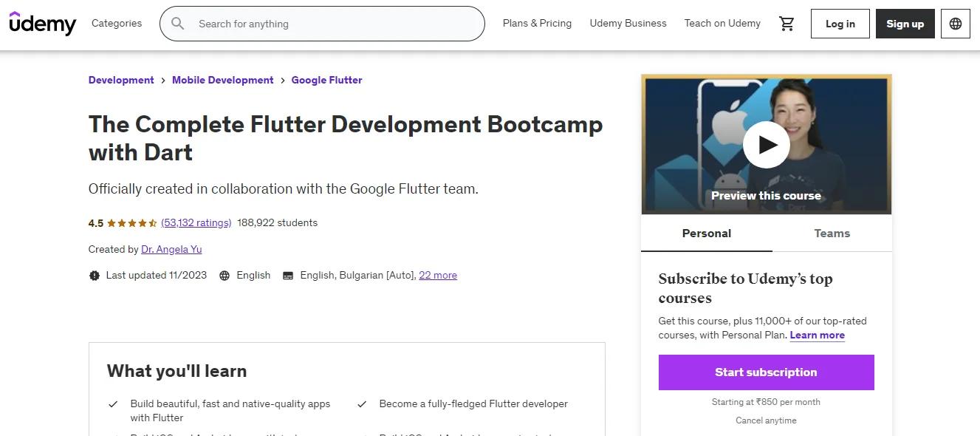Play the course preview video
This screenshot has width=980, height=436.
[766, 145]
